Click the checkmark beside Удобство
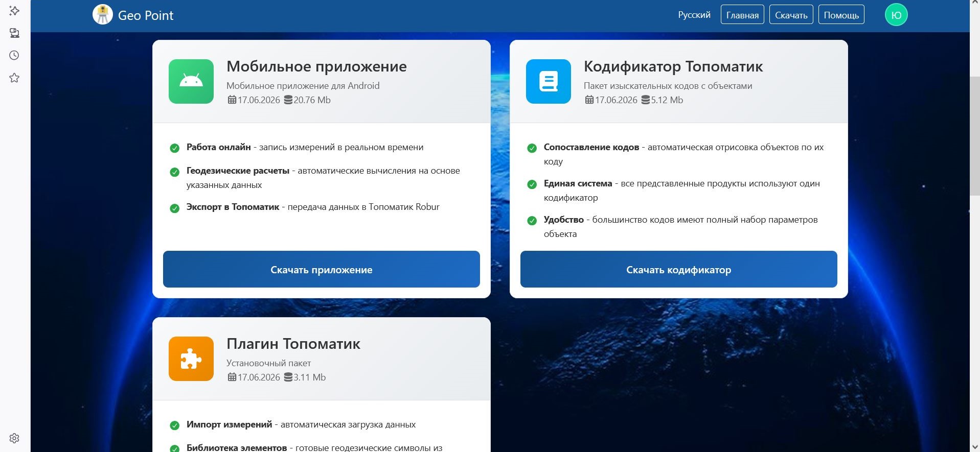The height and width of the screenshot is (452, 980). [x=532, y=221]
